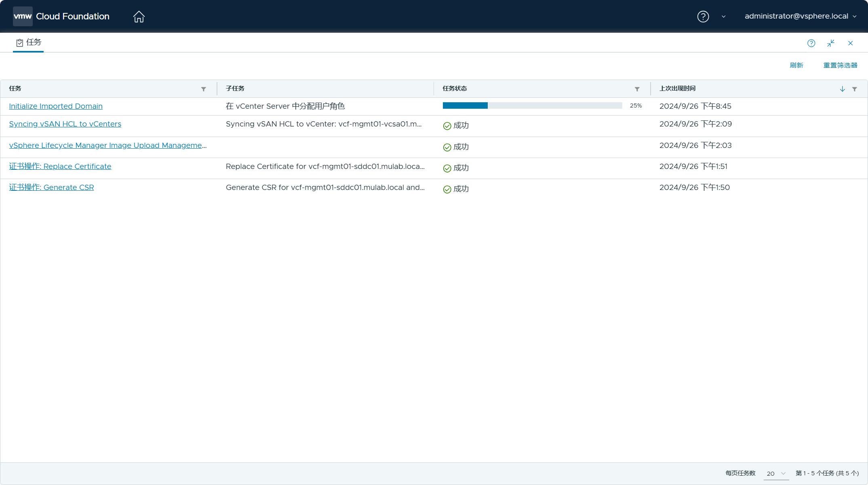
Task: Click the task panel help icon
Action: pyautogui.click(x=811, y=43)
